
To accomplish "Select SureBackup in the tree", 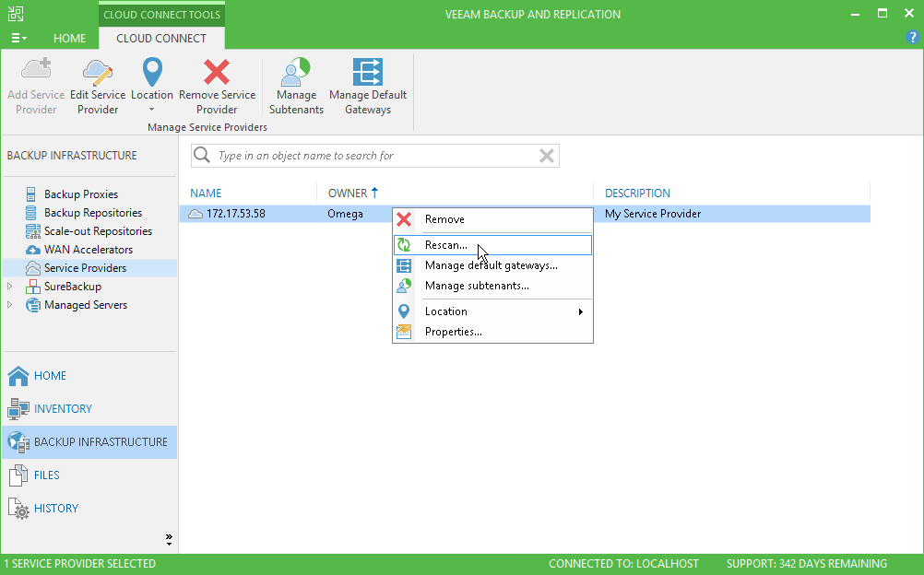I will [x=73, y=287].
